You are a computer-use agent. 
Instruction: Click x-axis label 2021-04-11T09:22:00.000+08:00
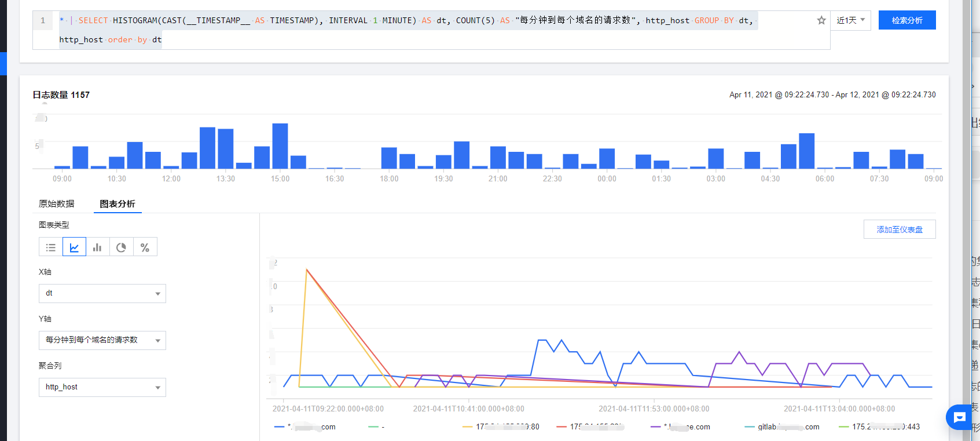(328, 409)
